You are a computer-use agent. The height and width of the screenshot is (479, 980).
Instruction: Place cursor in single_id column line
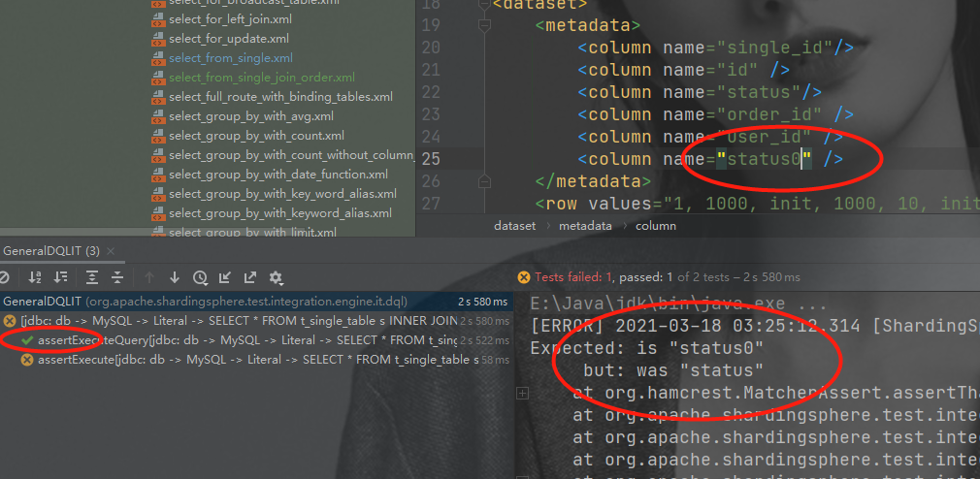pyautogui.click(x=715, y=48)
